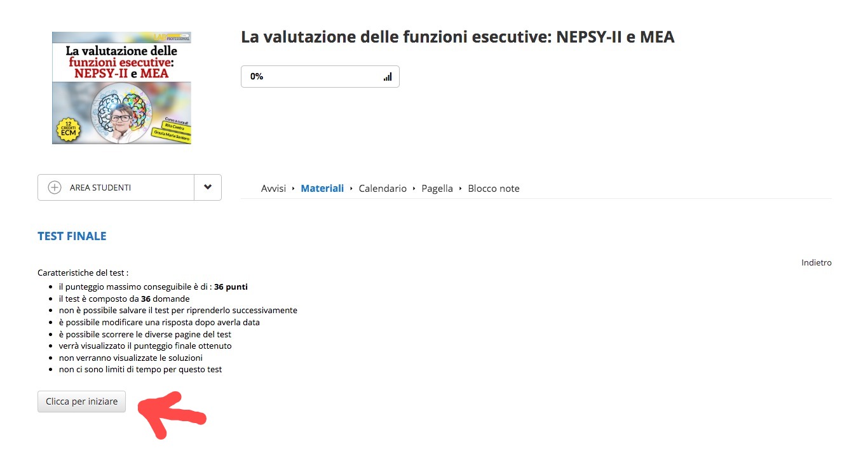Click the Caratteristiche del test label
This screenshot has width=868, height=465.
click(x=83, y=273)
